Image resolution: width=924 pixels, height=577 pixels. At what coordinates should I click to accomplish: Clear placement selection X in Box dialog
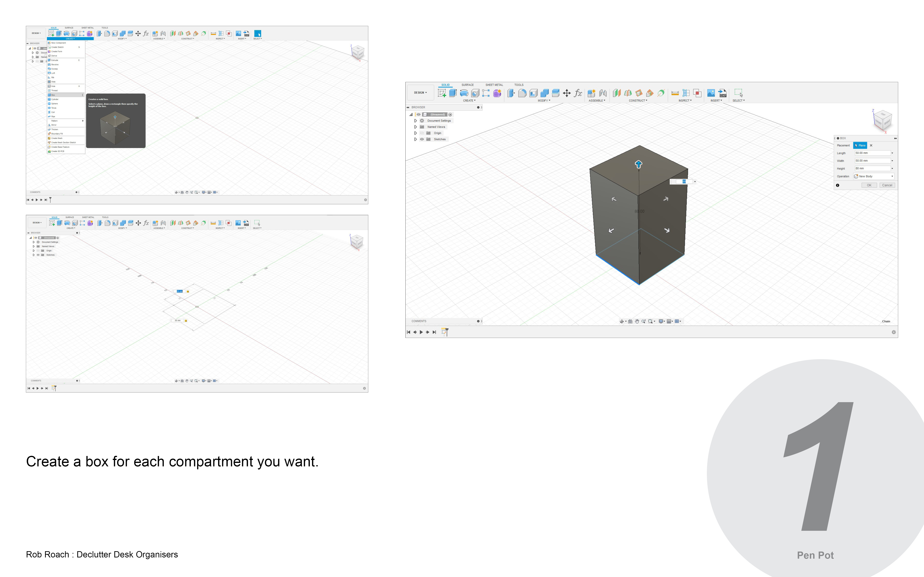click(x=871, y=145)
